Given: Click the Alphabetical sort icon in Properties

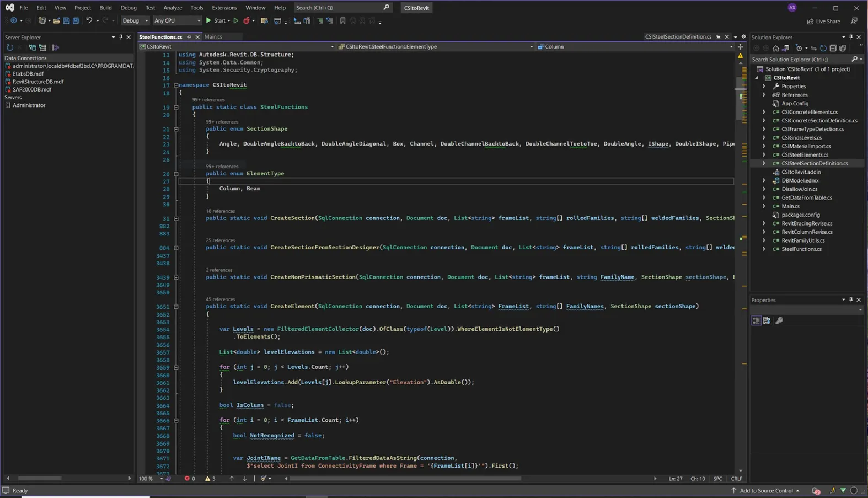Looking at the screenshot, I should (x=767, y=320).
